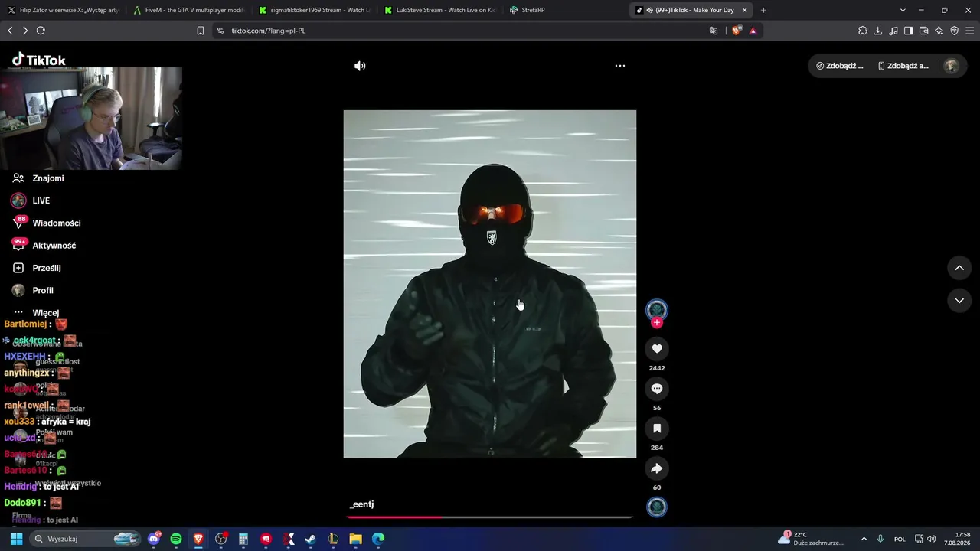Click the first Zdobądź coins button

tap(840, 66)
